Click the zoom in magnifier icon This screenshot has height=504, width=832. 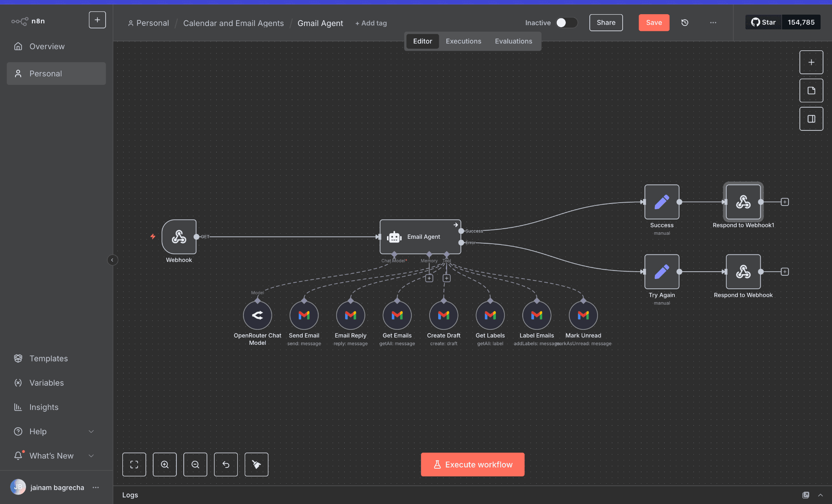(x=165, y=465)
